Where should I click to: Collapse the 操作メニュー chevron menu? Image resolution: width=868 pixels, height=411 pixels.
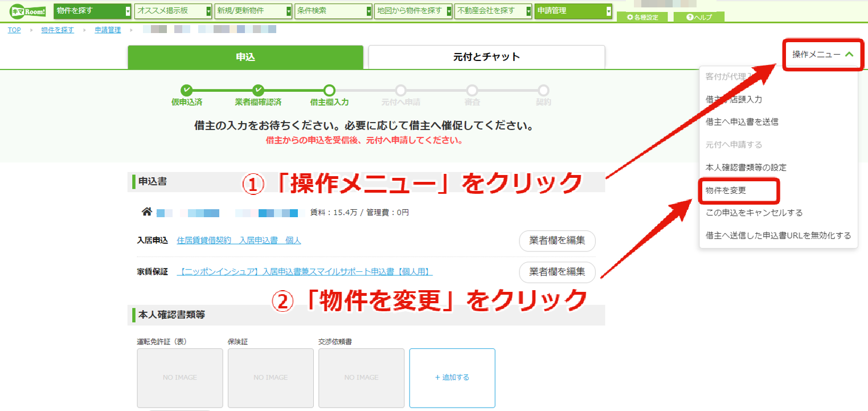(x=849, y=55)
